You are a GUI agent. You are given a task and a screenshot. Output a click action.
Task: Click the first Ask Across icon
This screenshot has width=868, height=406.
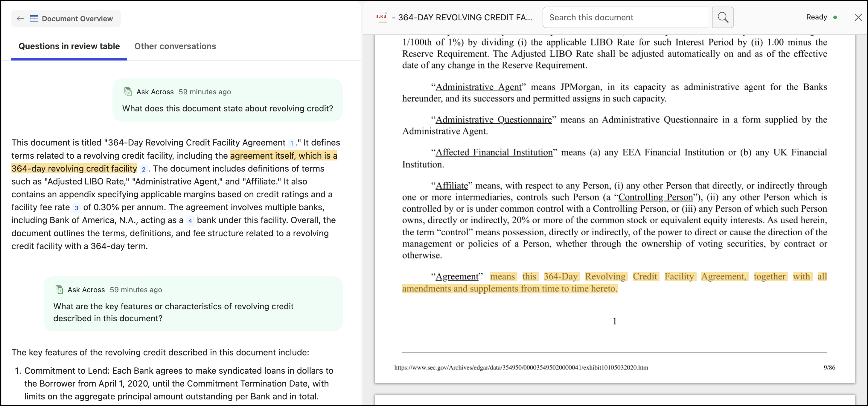click(x=128, y=91)
